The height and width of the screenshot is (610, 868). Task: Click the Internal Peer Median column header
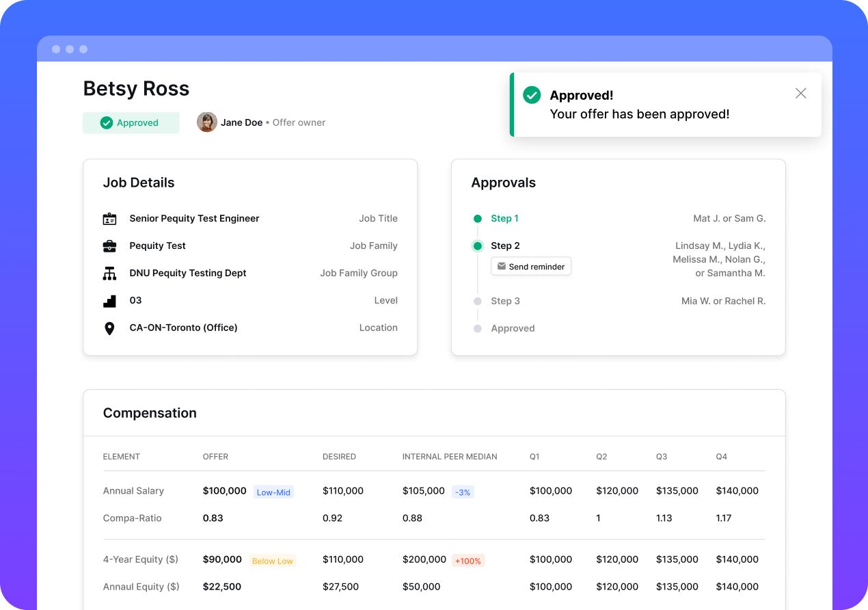point(450,457)
